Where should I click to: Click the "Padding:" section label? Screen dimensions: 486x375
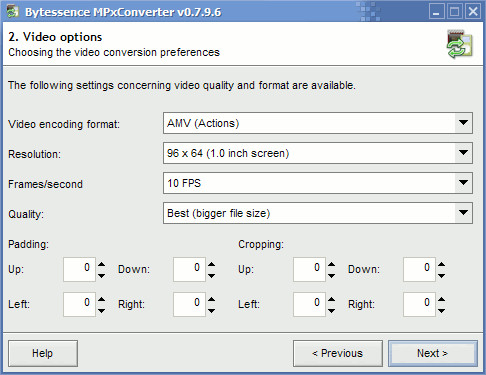[28, 244]
